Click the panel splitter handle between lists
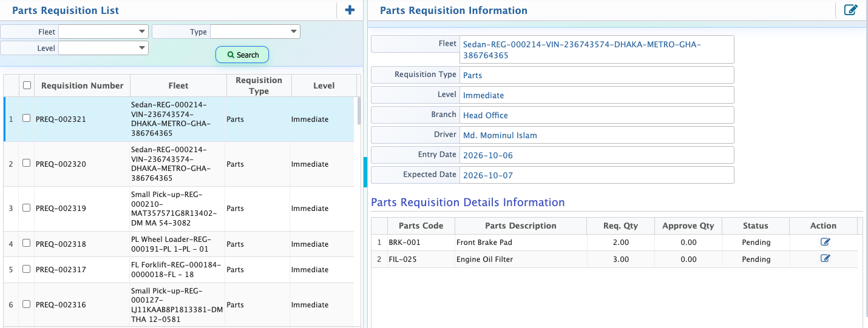This screenshot has width=868, height=328. pos(365,172)
